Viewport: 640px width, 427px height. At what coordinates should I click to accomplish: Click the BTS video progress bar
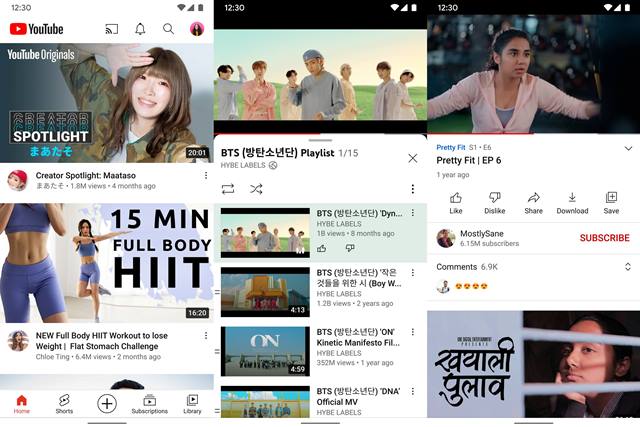click(x=320, y=133)
